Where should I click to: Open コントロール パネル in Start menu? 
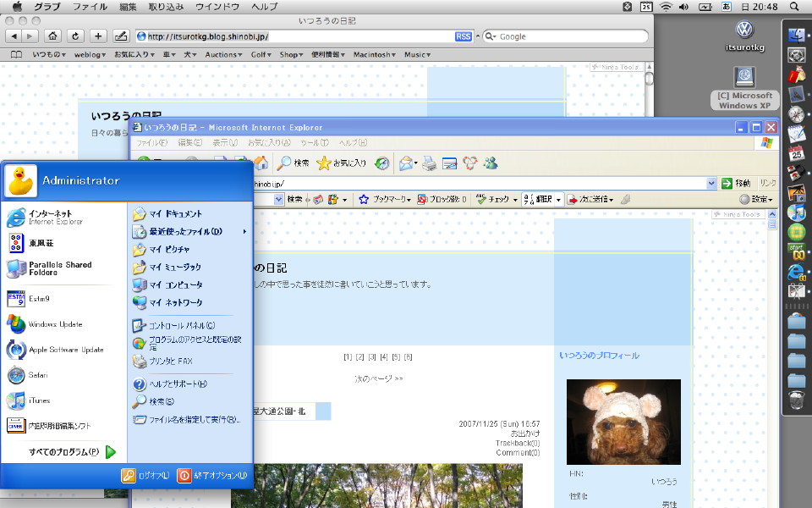pos(189,325)
